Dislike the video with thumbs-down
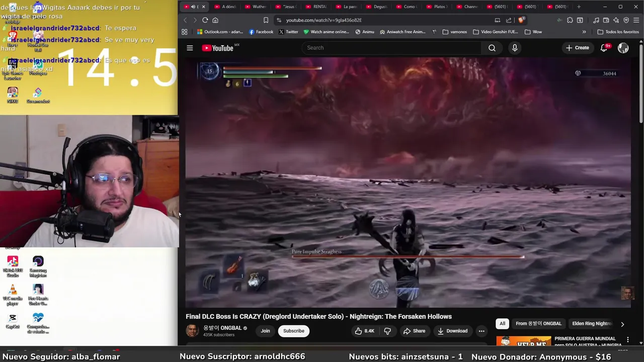 click(x=387, y=331)
